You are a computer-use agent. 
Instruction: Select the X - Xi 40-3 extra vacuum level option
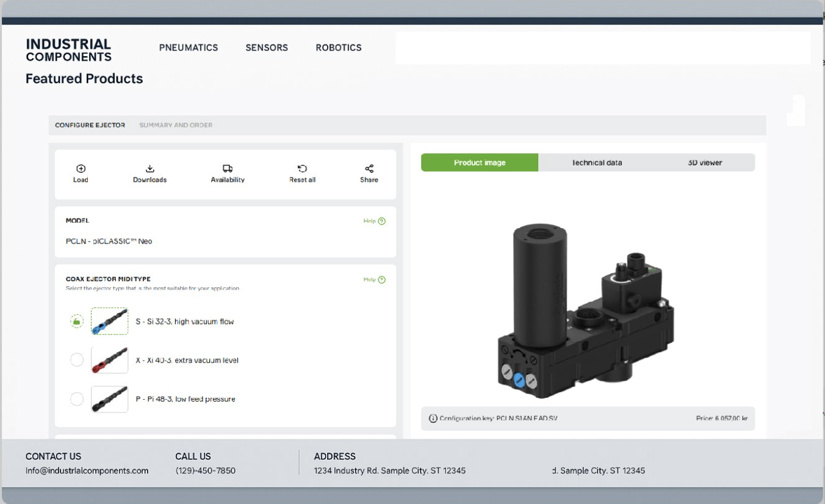pyautogui.click(x=77, y=359)
